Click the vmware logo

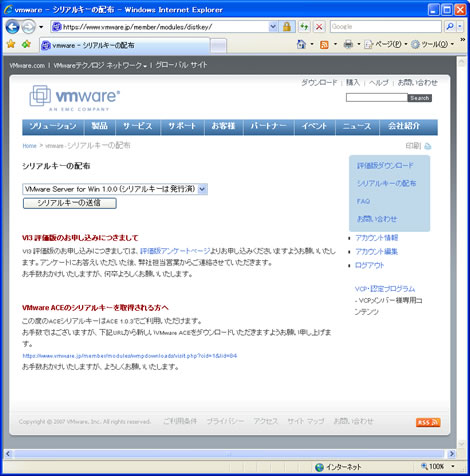pos(74,97)
